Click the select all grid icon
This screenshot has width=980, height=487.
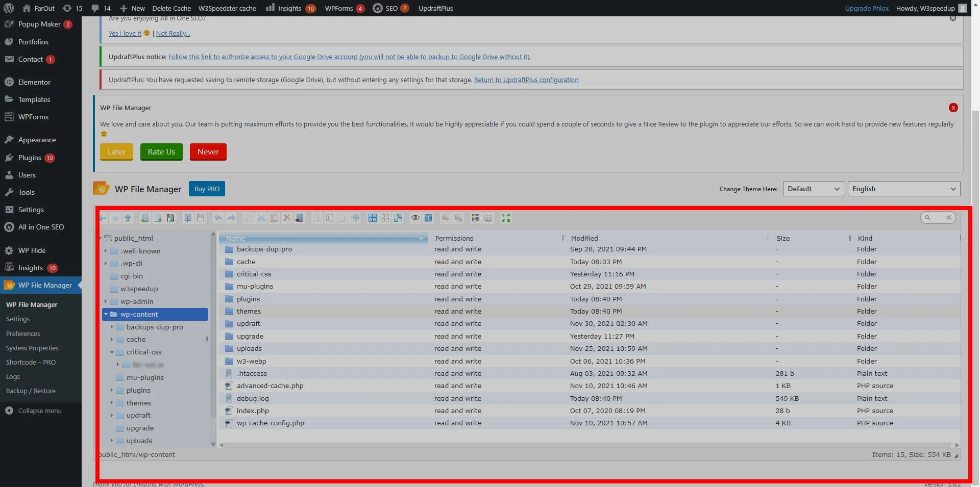(x=373, y=218)
